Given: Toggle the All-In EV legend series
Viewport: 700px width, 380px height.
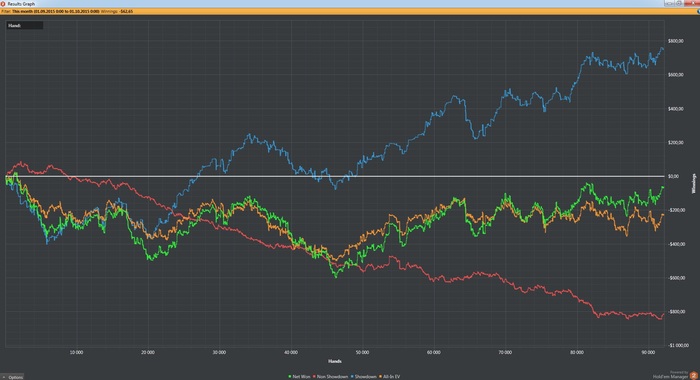Looking at the screenshot, I should coord(390,377).
